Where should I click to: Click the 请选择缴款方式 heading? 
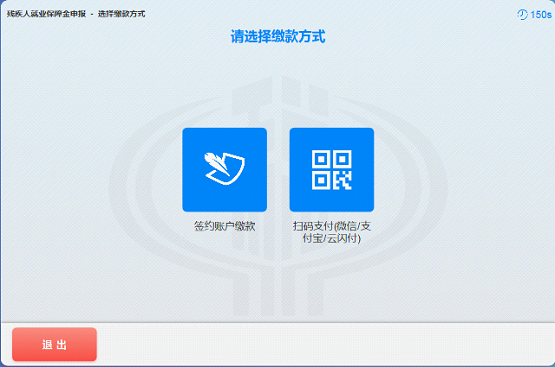[278, 36]
